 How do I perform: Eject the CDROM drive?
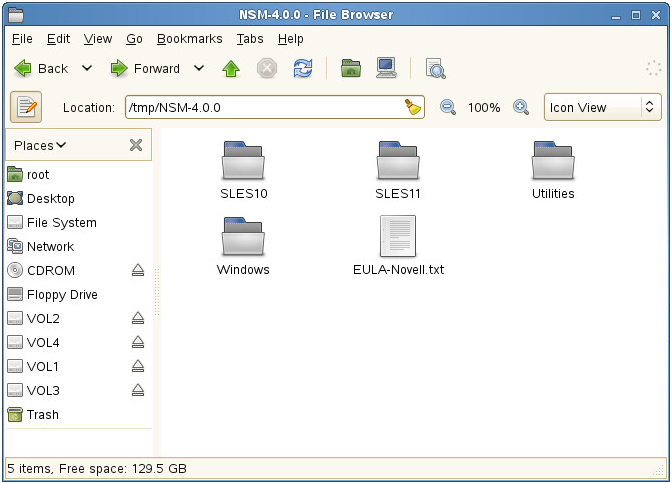(x=138, y=270)
